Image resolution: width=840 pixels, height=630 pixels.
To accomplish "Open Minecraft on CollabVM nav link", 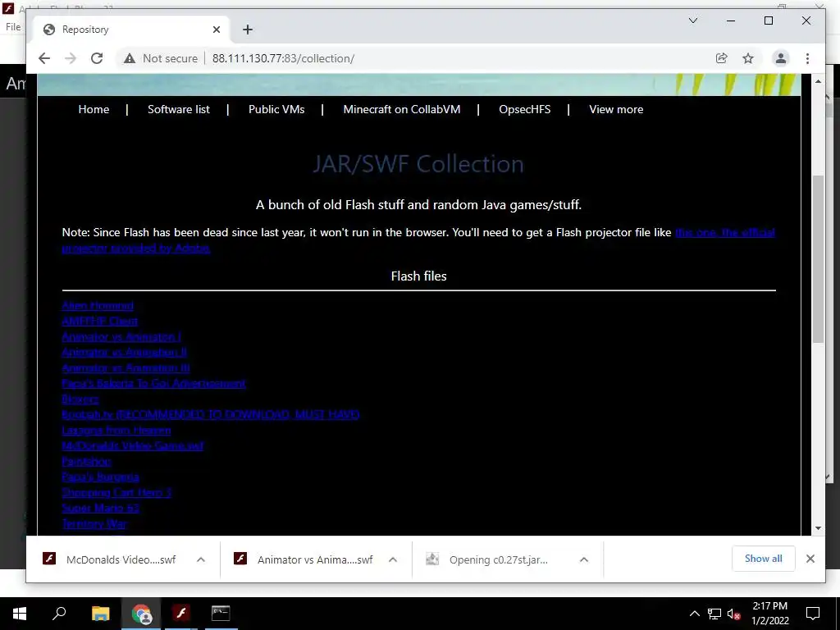I will tap(402, 109).
